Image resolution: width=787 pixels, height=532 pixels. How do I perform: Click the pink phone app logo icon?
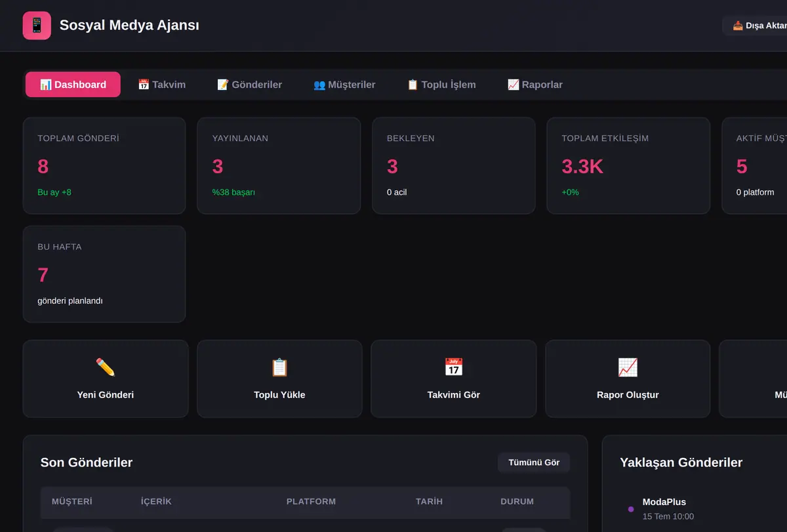(x=37, y=26)
